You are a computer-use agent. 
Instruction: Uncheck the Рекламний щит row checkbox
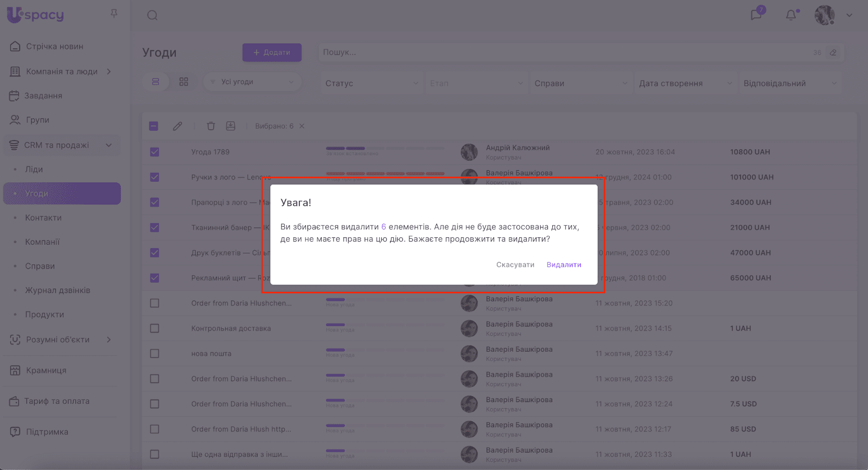coord(155,278)
